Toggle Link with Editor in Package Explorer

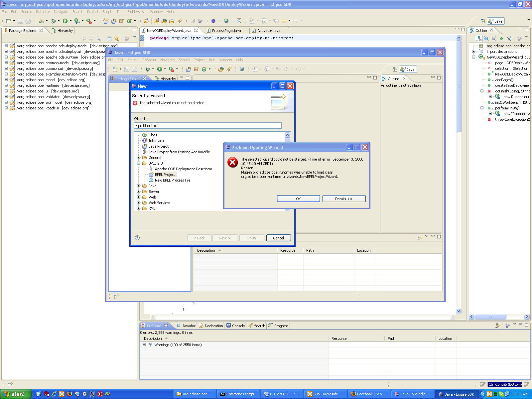click(x=116, y=39)
